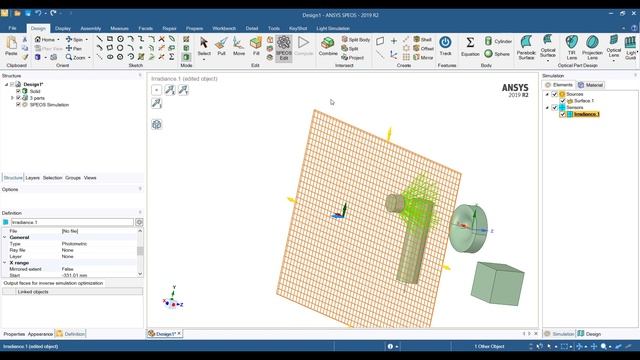The height and width of the screenshot is (360, 640).
Task: Click the Undo icon in title bar
Action: (38, 13)
